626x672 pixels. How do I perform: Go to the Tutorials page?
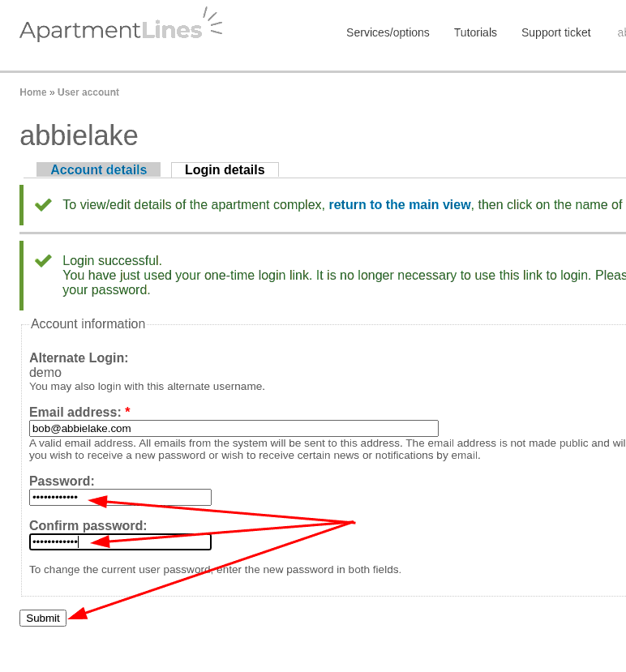475,32
